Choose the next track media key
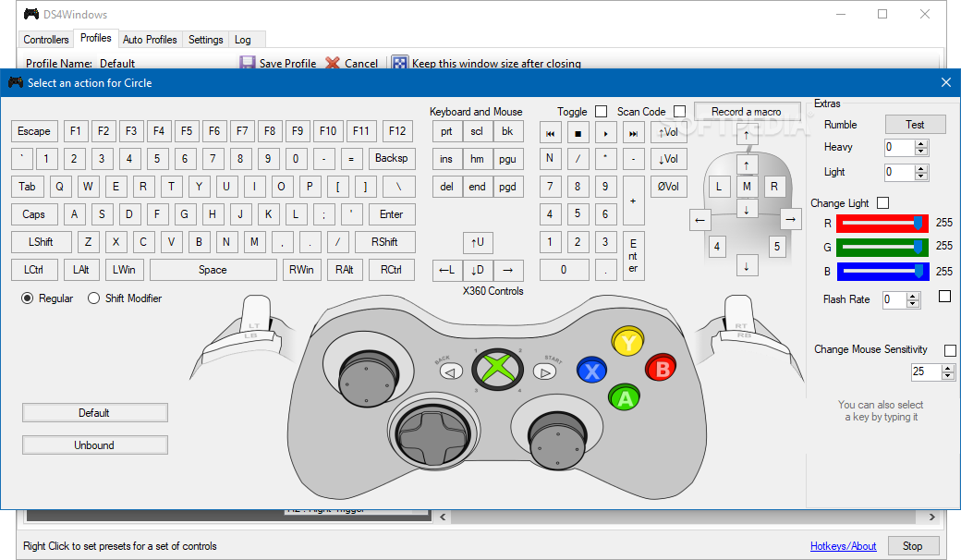The height and width of the screenshot is (560, 961). 633,133
